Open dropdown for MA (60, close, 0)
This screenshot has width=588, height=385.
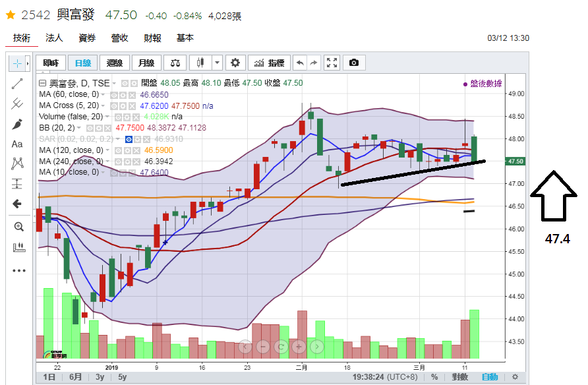pos(103,94)
